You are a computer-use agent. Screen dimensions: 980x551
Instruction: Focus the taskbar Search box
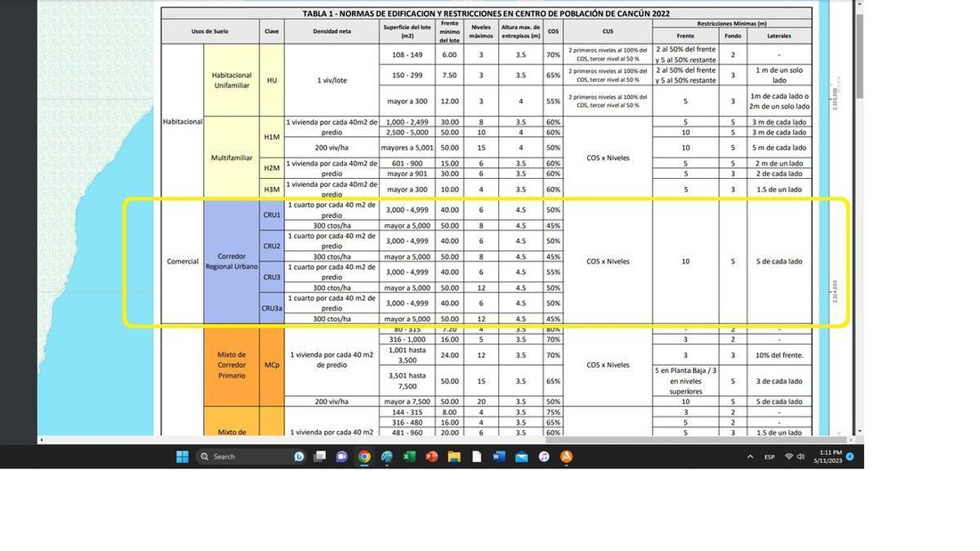(250, 457)
